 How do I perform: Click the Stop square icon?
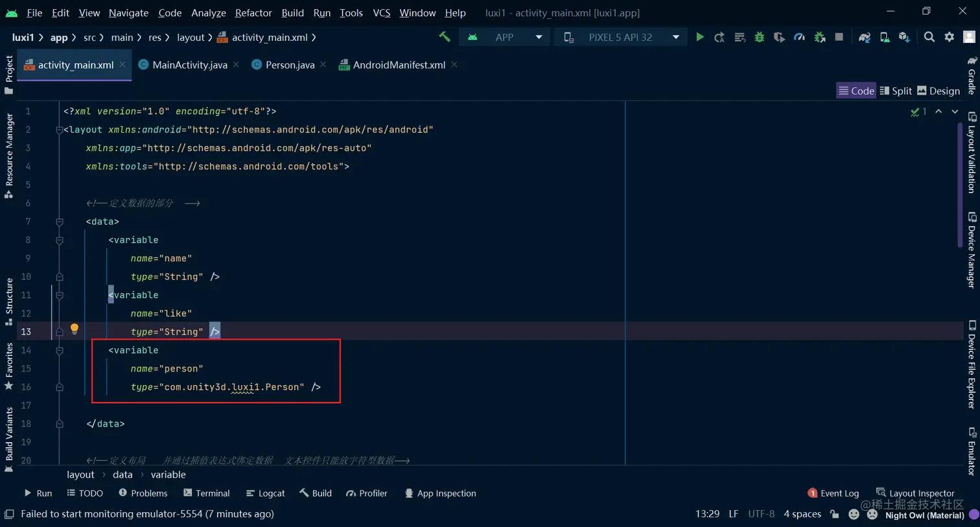(x=839, y=37)
